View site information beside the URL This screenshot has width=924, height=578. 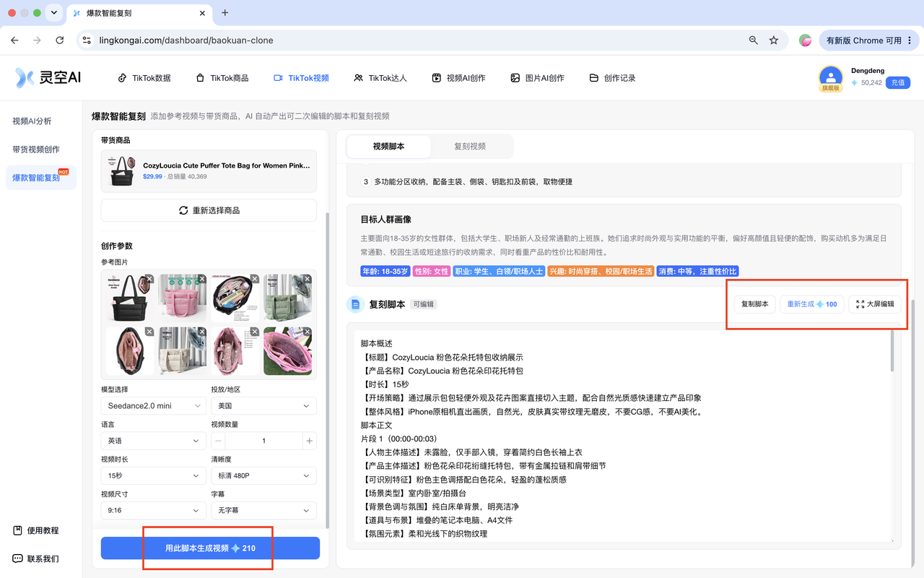click(87, 40)
